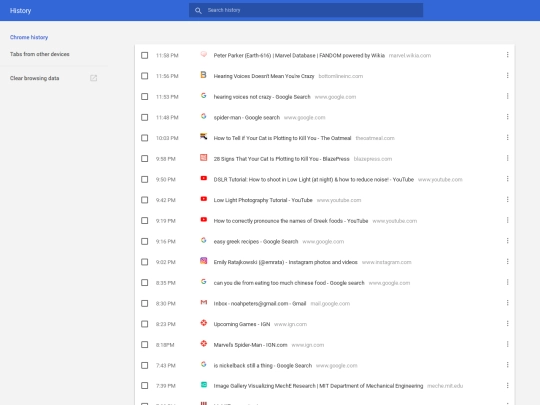Open more actions for Oatmeal entry
This screenshot has height=405, width=540.
(x=507, y=137)
